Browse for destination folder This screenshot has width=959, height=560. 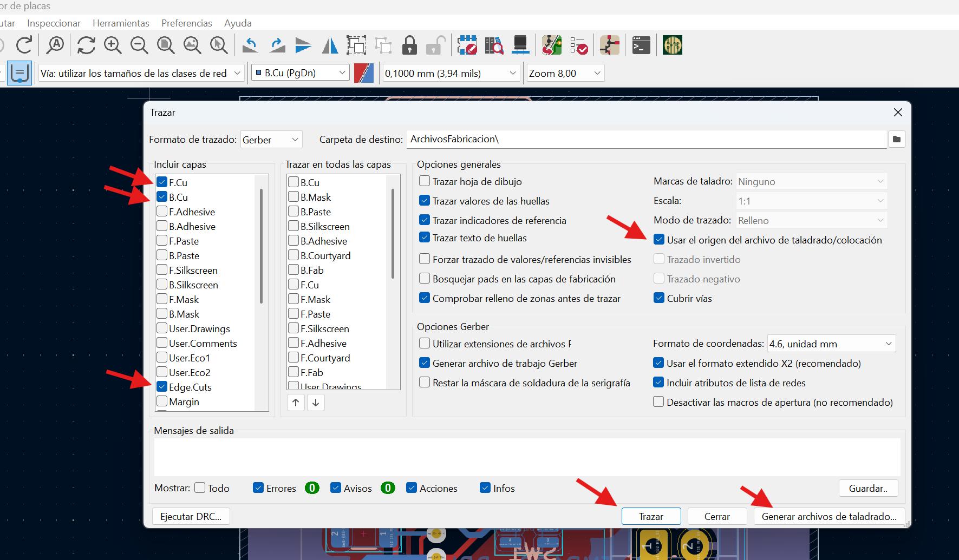897,139
